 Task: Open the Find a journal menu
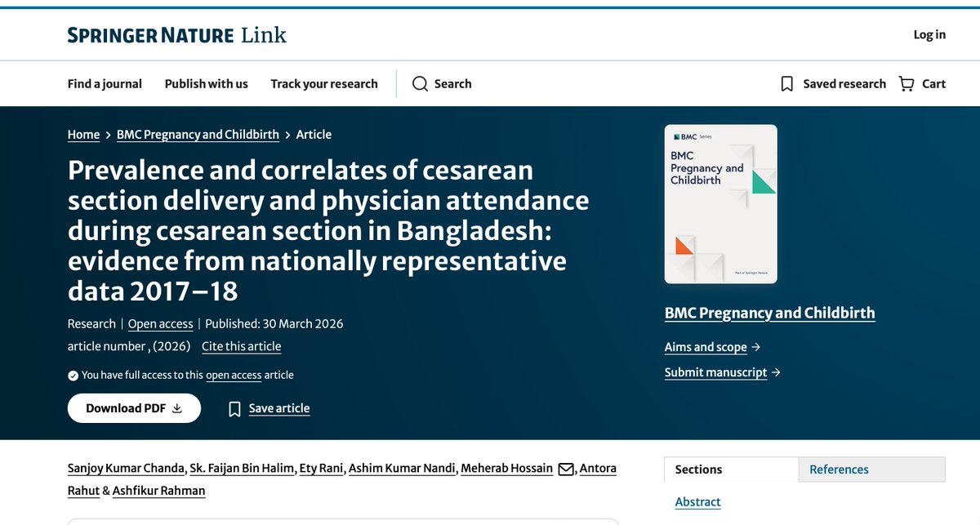pos(105,84)
